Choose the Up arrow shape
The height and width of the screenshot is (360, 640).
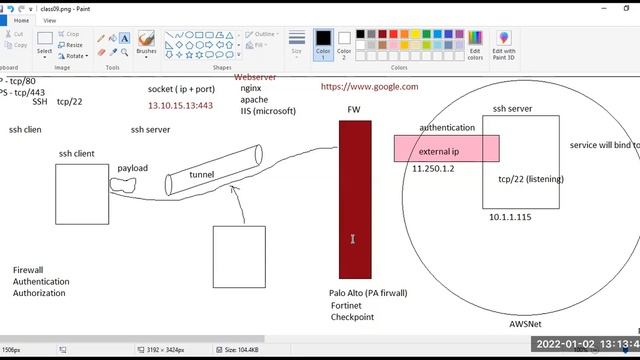click(229, 45)
